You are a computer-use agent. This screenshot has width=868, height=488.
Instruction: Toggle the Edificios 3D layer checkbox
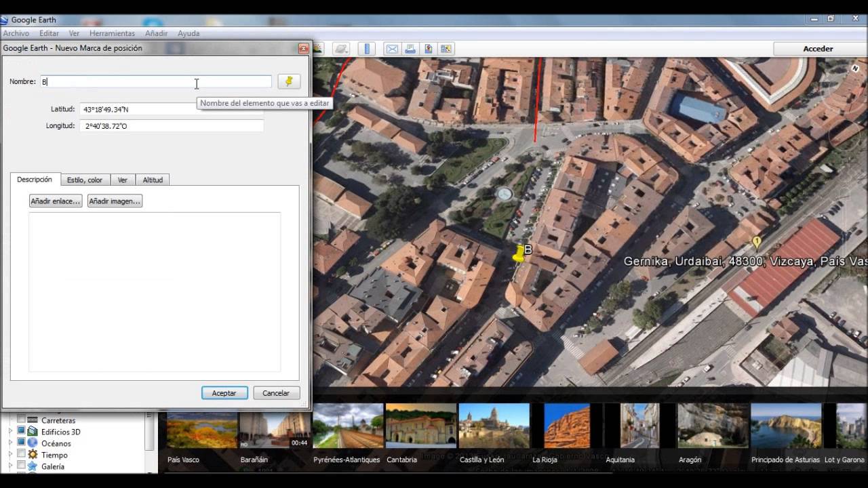click(x=21, y=431)
